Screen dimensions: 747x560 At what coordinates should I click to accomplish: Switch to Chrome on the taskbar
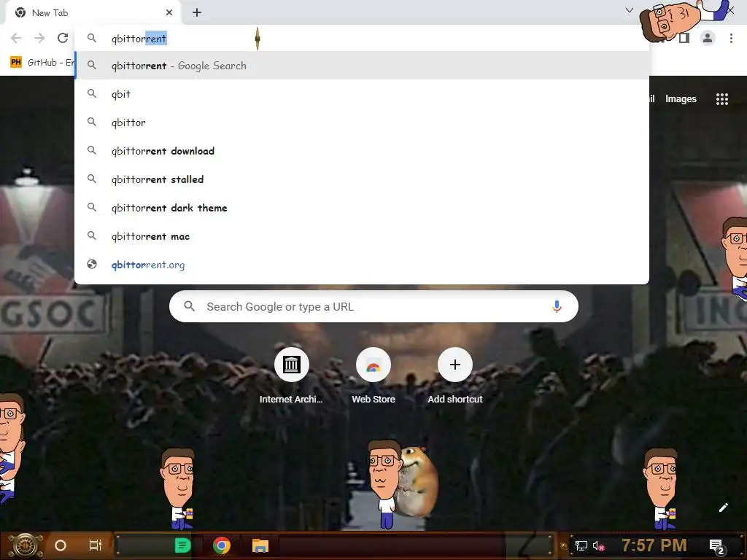point(222,545)
